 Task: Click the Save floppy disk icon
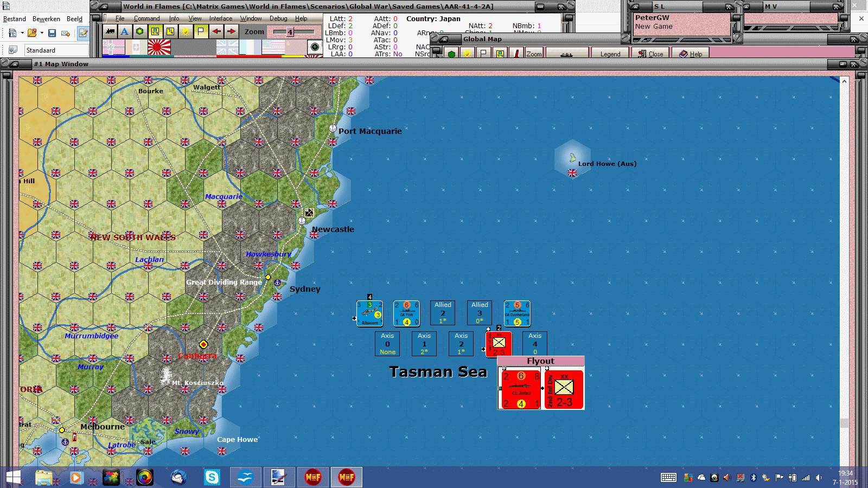click(52, 33)
